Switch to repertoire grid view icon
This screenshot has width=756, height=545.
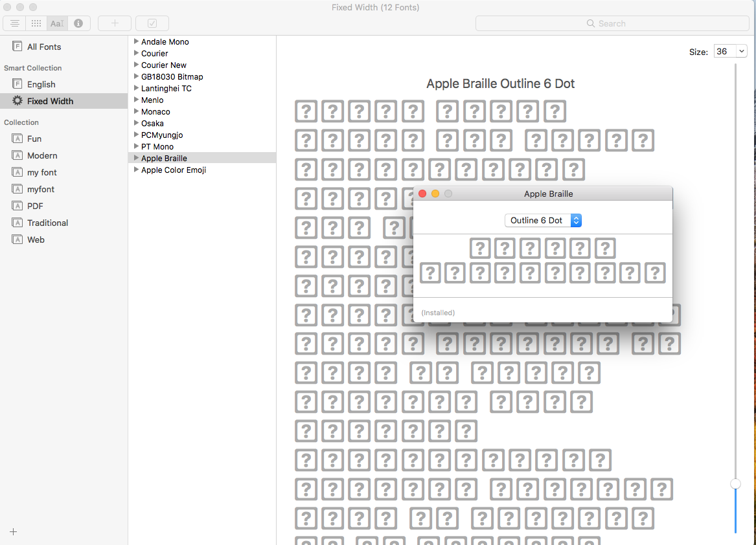point(36,23)
